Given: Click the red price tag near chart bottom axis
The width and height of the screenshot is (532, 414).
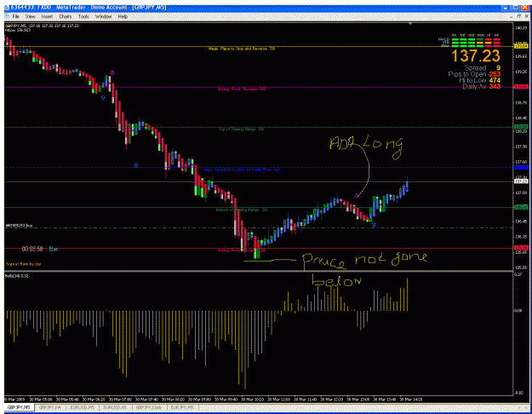Looking at the screenshot, I should [521, 248].
